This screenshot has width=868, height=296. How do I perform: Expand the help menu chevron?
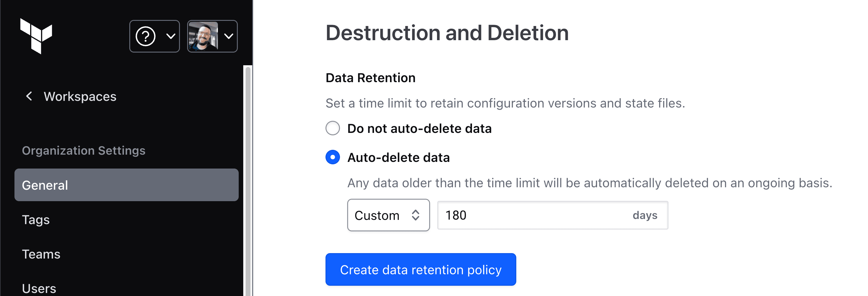pyautogui.click(x=171, y=36)
